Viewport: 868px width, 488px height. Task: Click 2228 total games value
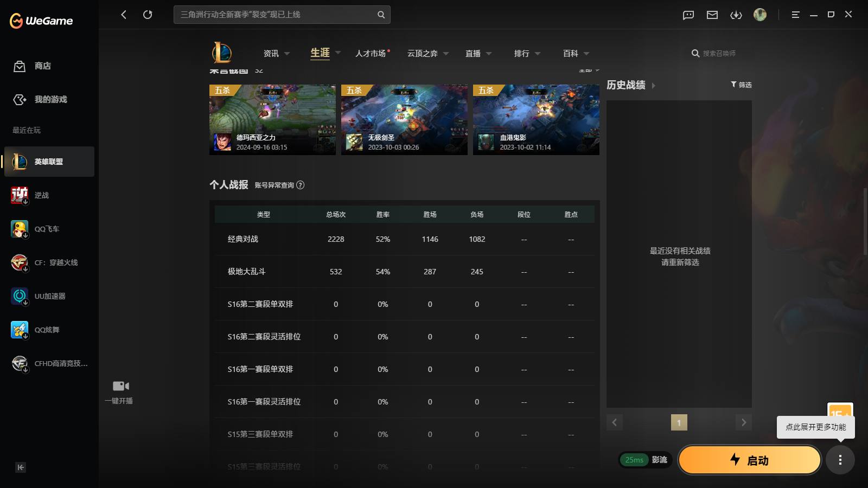(x=336, y=239)
